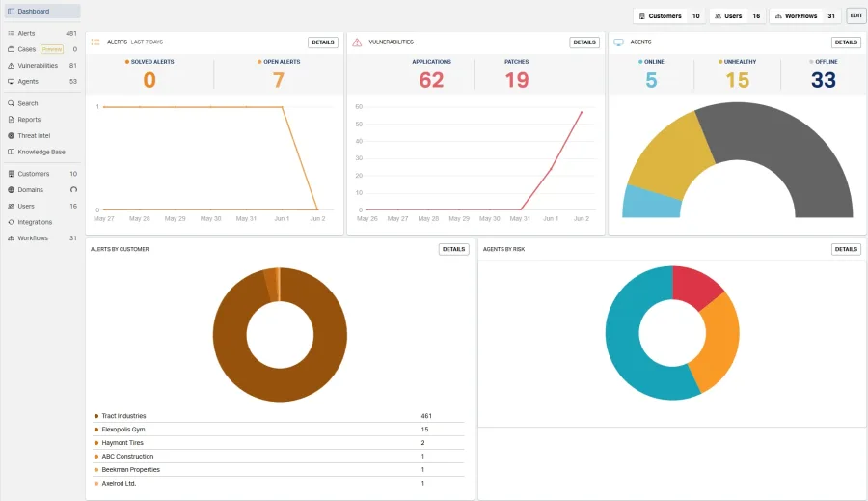Click the Threat Intel globe icon

(11, 136)
